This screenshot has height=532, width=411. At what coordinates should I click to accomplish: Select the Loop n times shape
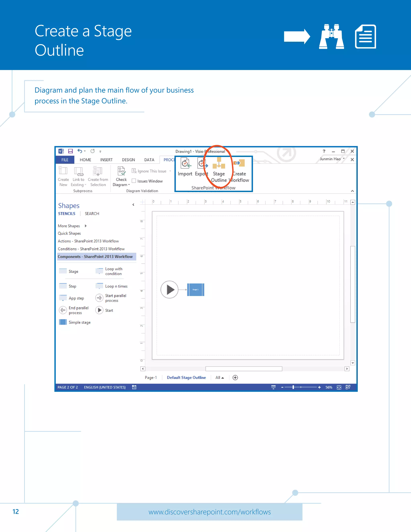tap(112, 286)
